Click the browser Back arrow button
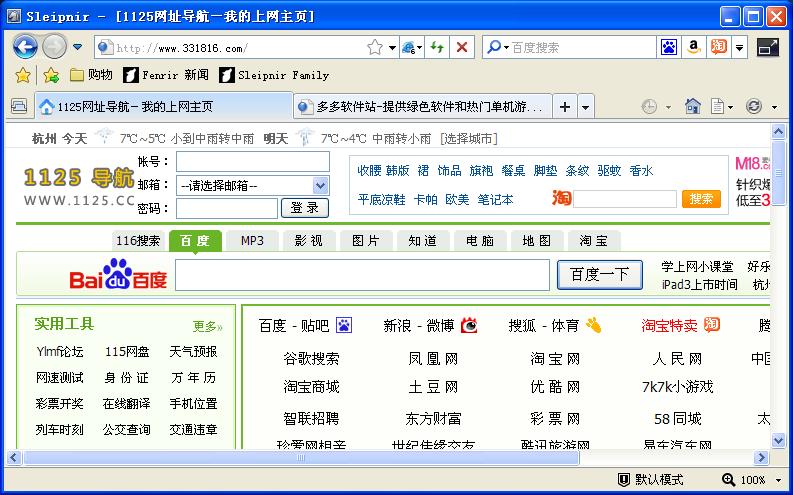Screen dimensions: 793x495 click(25, 47)
